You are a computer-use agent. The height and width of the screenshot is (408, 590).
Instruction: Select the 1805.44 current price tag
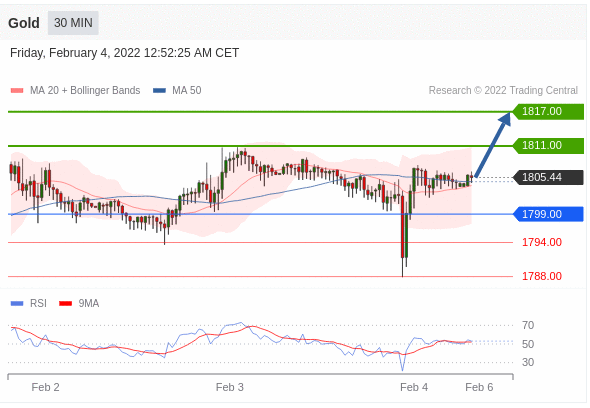click(x=549, y=177)
